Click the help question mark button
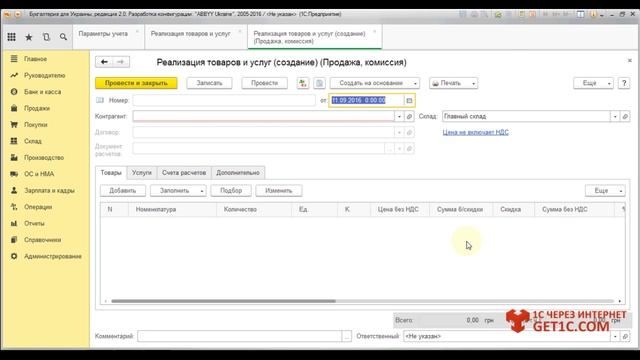 [x=624, y=83]
